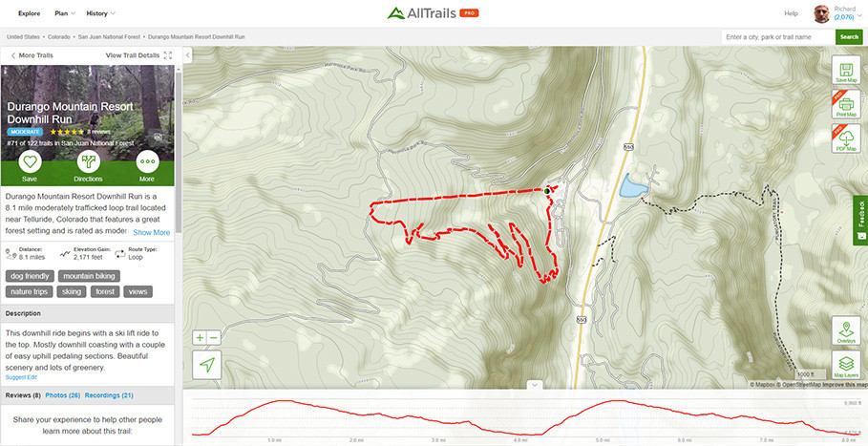868x446 pixels.
Task: Collapse the left trail details panel
Action: pos(187,54)
